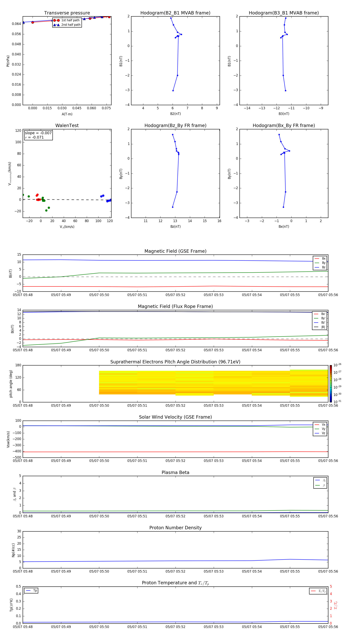Click the 'Hodogram(B2_B1 MVAB frame)' title

click(x=175, y=13)
